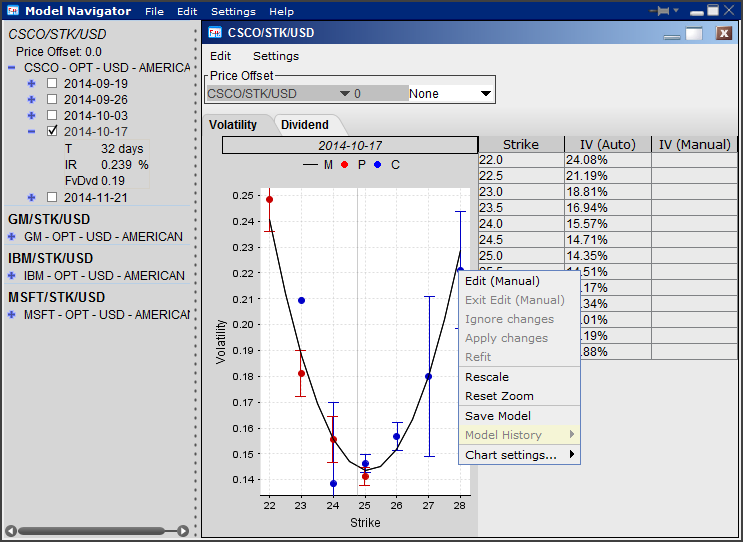The image size is (743, 542).
Task: Choose Rescale from the context menu
Action: (519, 377)
